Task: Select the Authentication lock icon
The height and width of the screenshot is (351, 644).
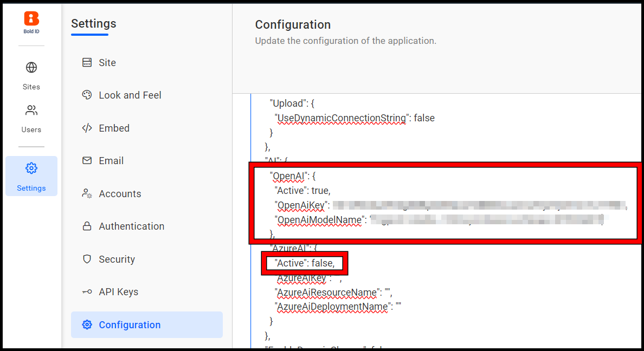Action: point(87,226)
